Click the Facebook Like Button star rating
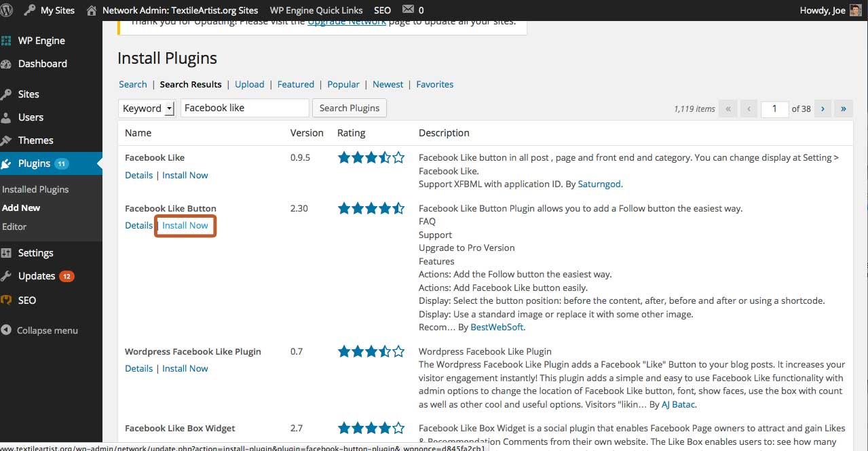The width and height of the screenshot is (868, 451). pos(371,208)
